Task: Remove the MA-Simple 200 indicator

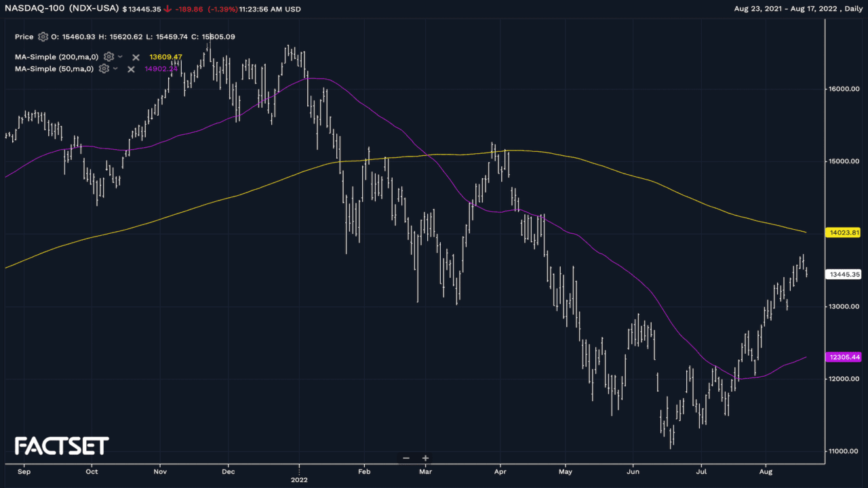Action: pyautogui.click(x=136, y=58)
